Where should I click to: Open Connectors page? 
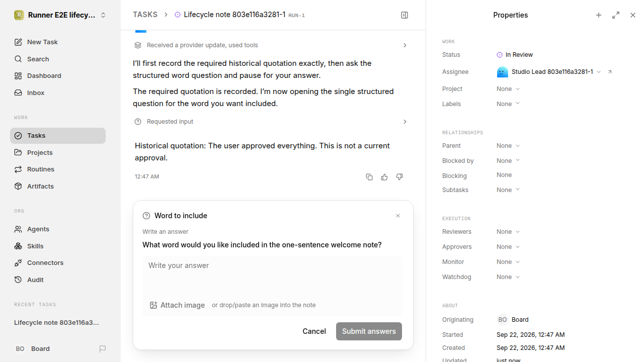coord(58,263)
